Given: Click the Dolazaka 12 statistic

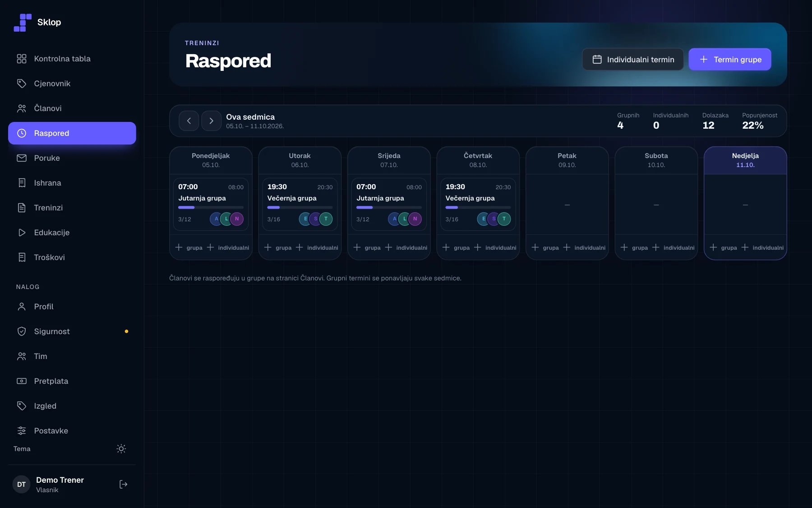Looking at the screenshot, I should pyautogui.click(x=715, y=121).
